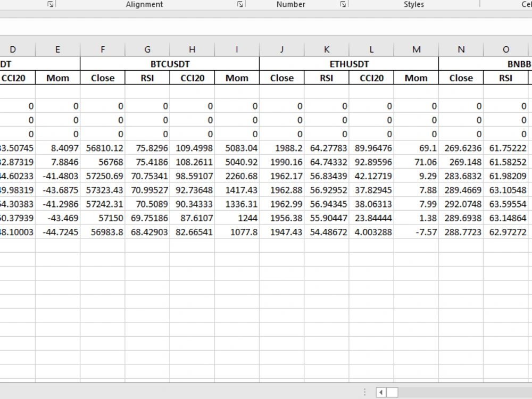The height and width of the screenshot is (399, 532).
Task: Select the CCI20 header under ETHUSDT
Action: tap(371, 78)
